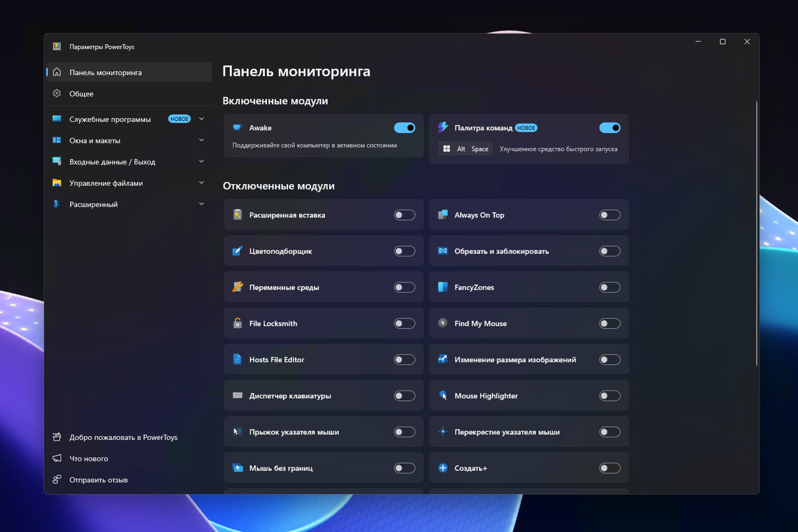Click the Переменные среды icon
Screen dimensions: 798x532
click(237, 287)
